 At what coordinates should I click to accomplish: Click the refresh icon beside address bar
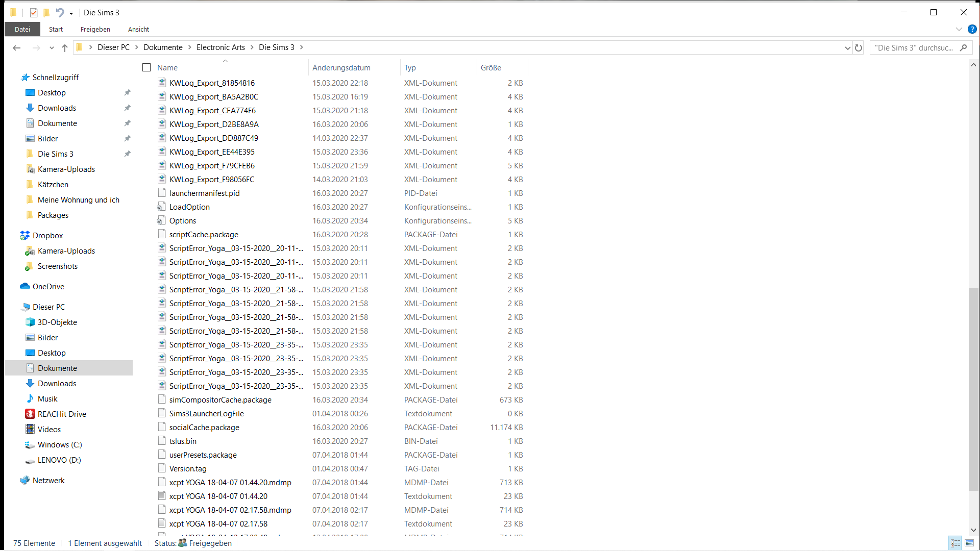[859, 48]
